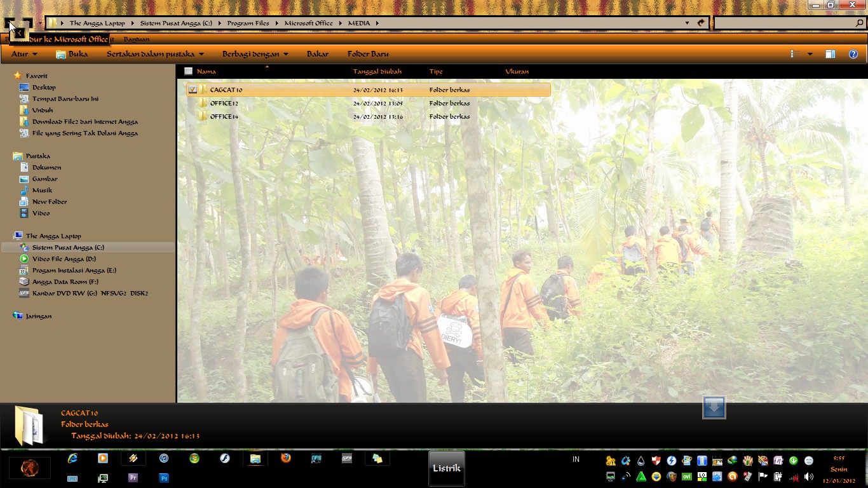The height and width of the screenshot is (488, 868).
Task: Sort by the Tanggal diubah column header
Action: [x=377, y=71]
